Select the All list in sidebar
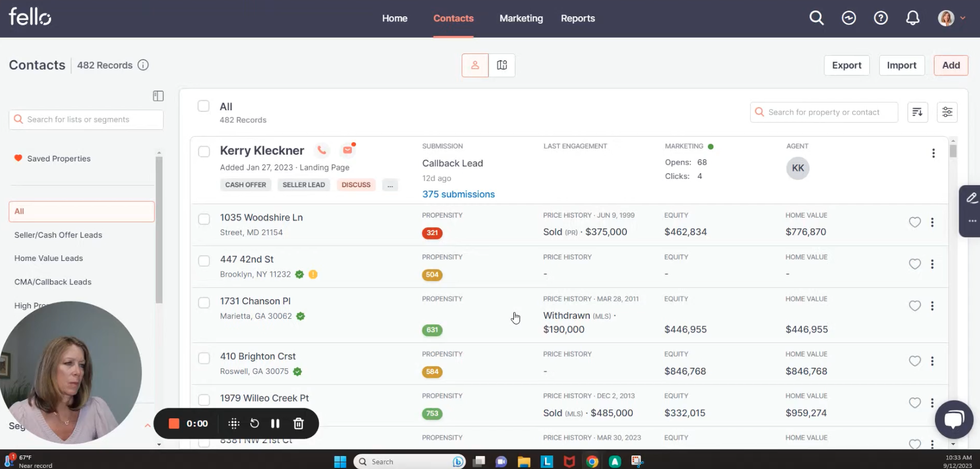Image resolution: width=980 pixels, height=469 pixels. pos(82,211)
